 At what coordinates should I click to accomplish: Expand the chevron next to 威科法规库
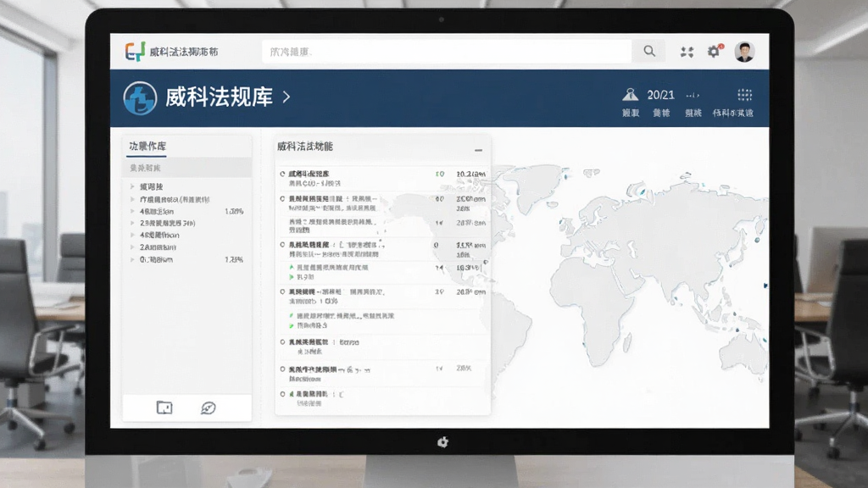287,97
